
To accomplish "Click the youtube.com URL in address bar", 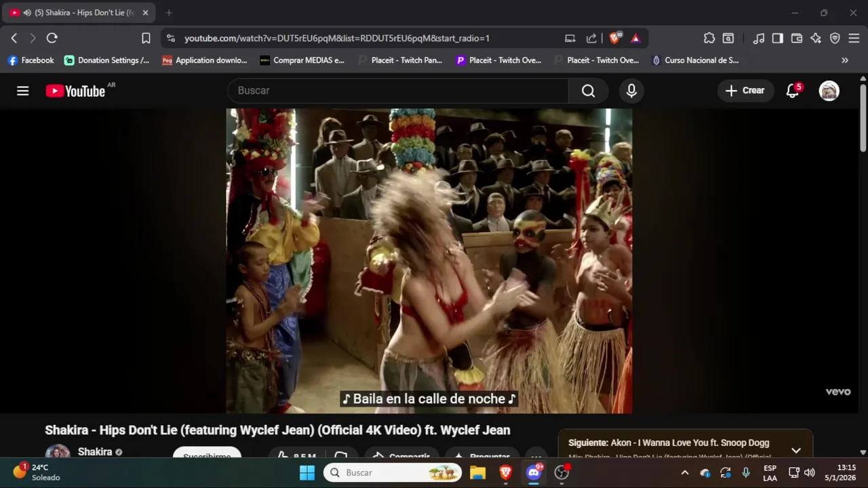I will click(337, 39).
